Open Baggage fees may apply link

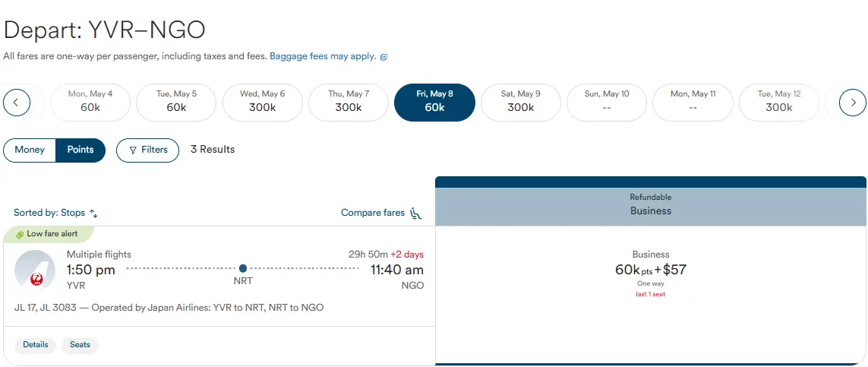(x=323, y=56)
